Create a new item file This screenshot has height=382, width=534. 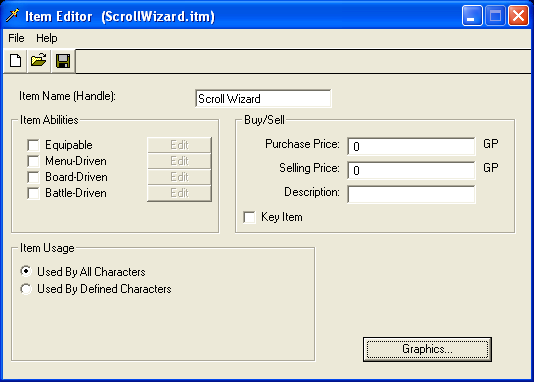[15, 61]
